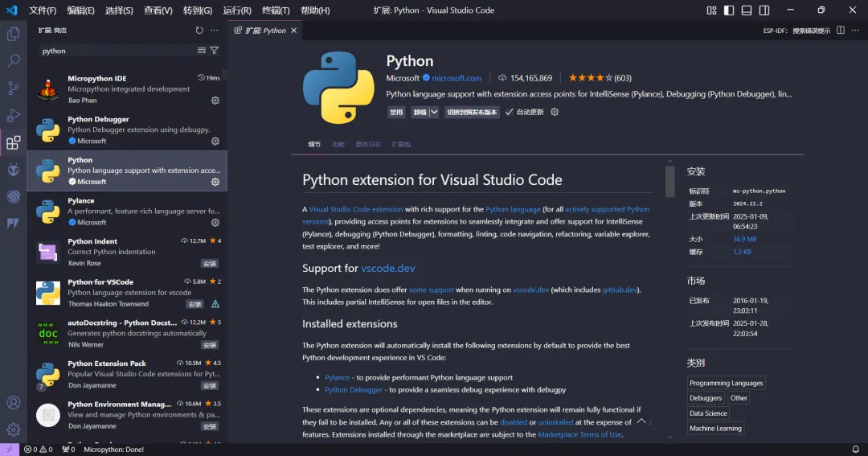Switch to the 扩展包 tab

pyautogui.click(x=401, y=145)
